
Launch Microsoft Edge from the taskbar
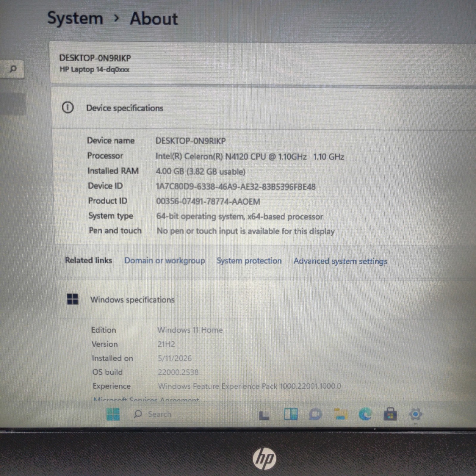365,414
